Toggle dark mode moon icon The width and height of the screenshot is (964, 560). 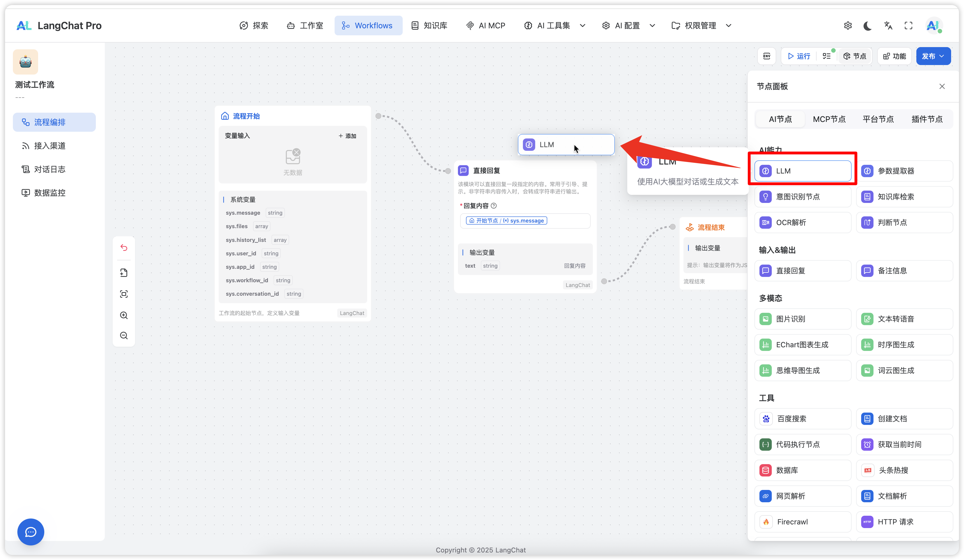pyautogui.click(x=867, y=26)
